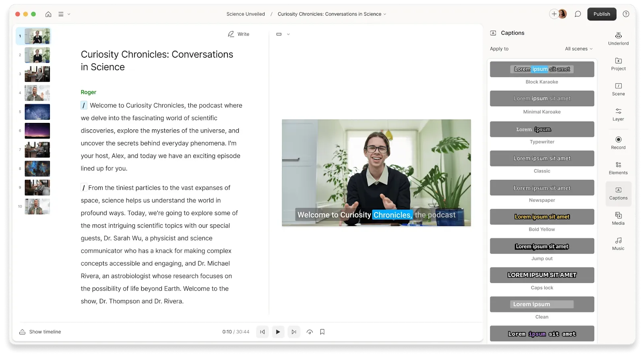Select scene 9 thumbnail
The width and height of the screenshot is (644, 357).
tap(37, 188)
